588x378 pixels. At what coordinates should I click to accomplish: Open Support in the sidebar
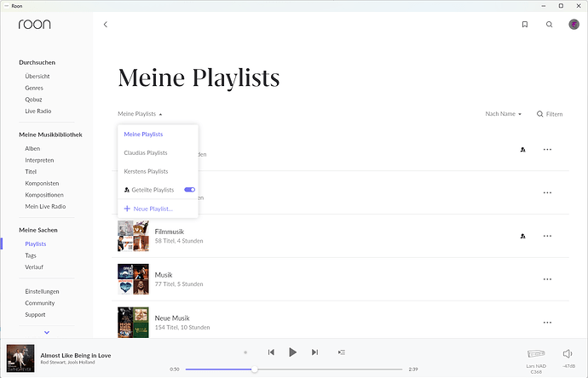point(35,315)
